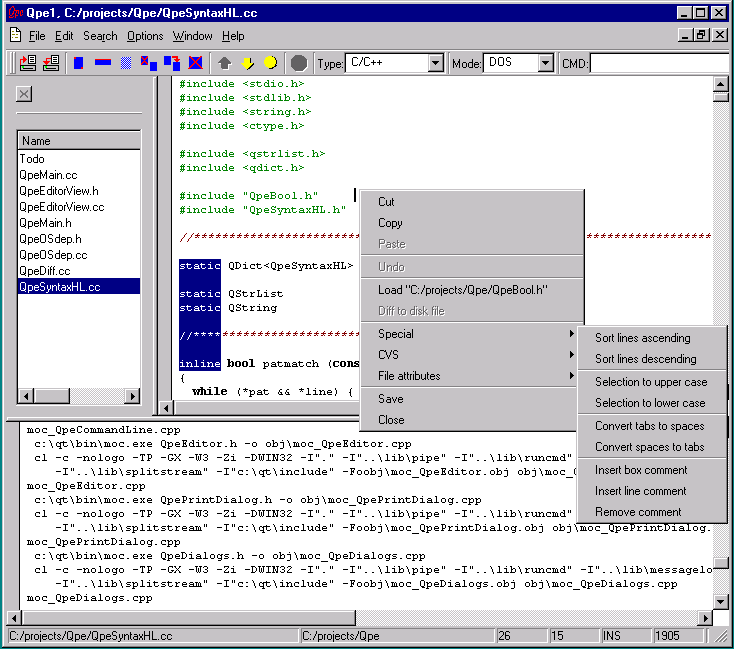The height and width of the screenshot is (649, 734).
Task: Click the blue box with red X icon
Action: coord(195,63)
